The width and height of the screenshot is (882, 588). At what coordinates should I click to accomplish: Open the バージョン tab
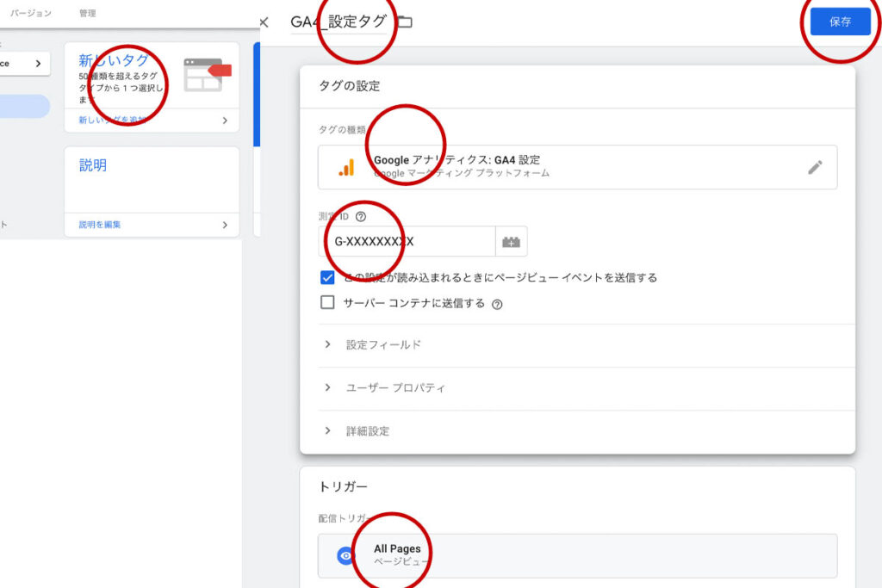31,13
